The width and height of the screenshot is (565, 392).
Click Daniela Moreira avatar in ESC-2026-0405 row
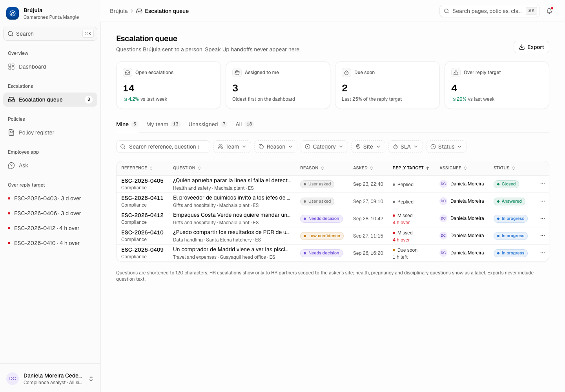coord(443,184)
